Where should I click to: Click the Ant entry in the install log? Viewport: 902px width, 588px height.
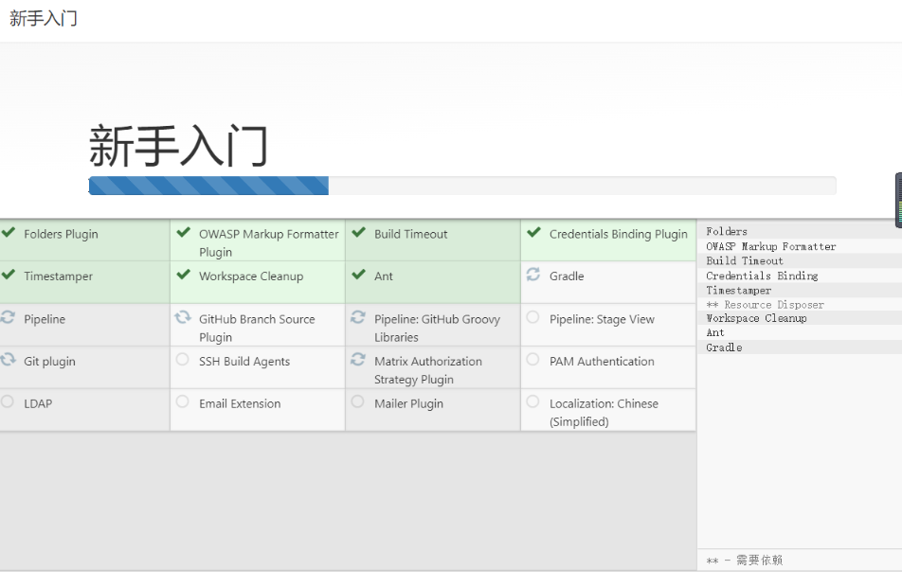(x=715, y=332)
